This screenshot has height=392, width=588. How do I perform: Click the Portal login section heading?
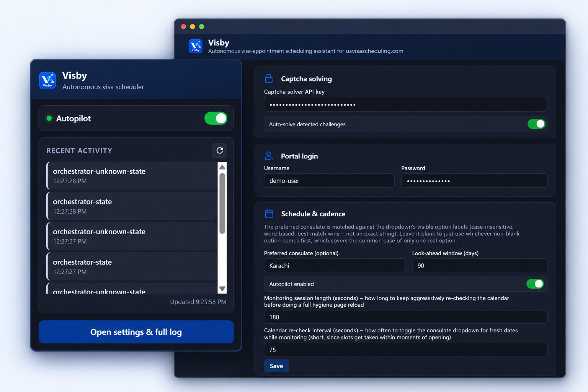tap(299, 156)
